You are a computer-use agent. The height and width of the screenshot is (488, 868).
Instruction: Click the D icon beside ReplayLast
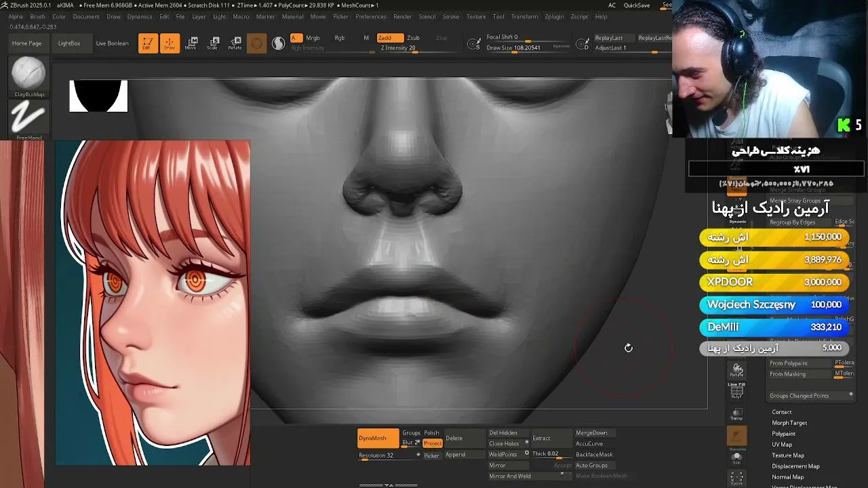583,43
